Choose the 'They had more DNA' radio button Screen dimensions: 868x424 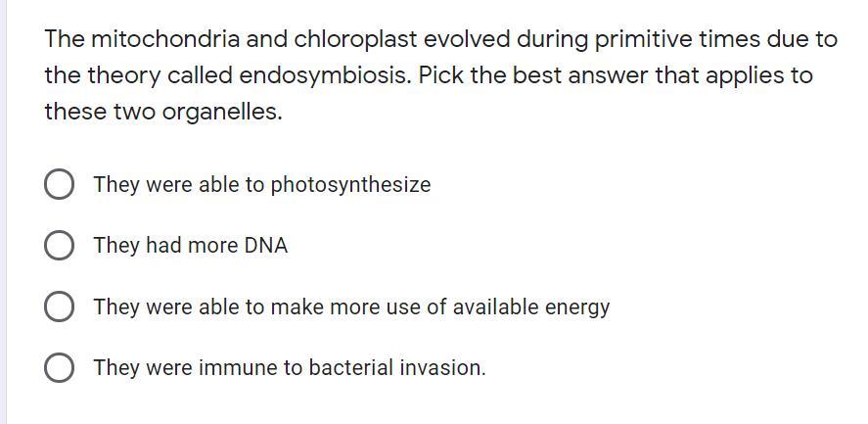click(59, 246)
